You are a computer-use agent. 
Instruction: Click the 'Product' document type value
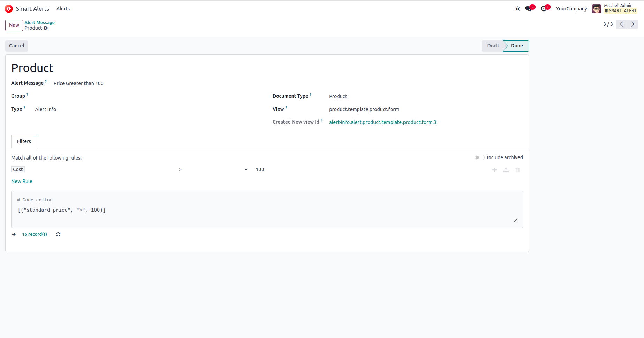pyautogui.click(x=338, y=96)
